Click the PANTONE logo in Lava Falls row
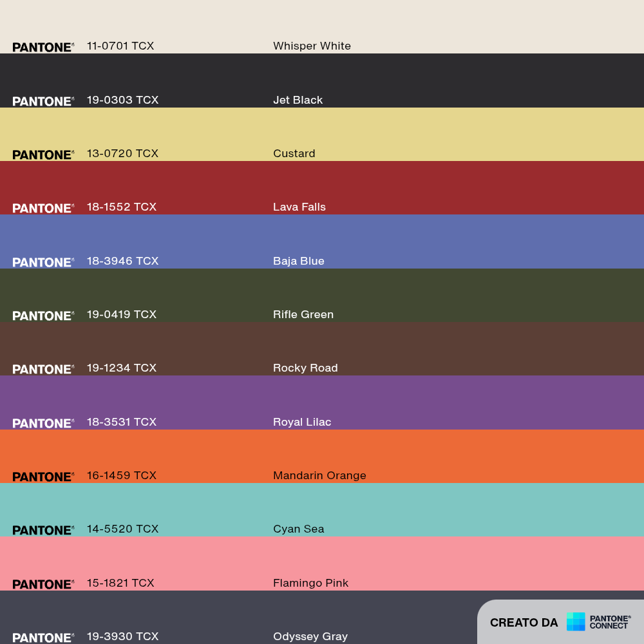 pyautogui.click(x=43, y=208)
